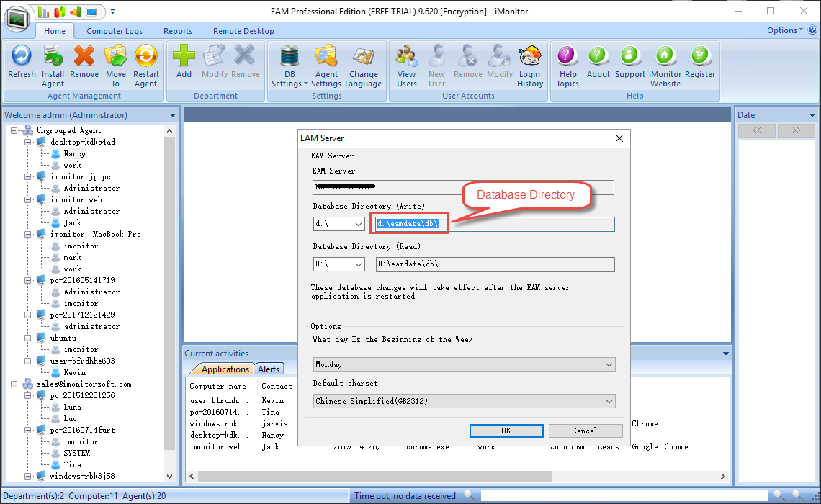Screen dimensions: 821x504
Task: Select the ubuntu computer in the tree
Action: click(63, 338)
